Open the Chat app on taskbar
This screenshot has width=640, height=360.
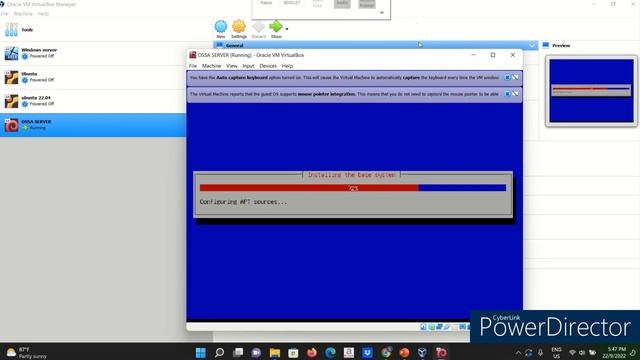pos(256,353)
